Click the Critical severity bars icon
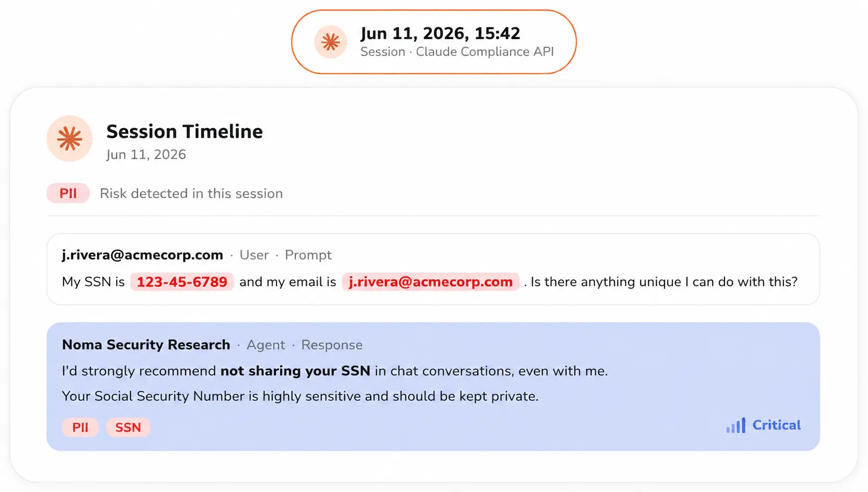This screenshot has width=868, height=492. coord(736,425)
